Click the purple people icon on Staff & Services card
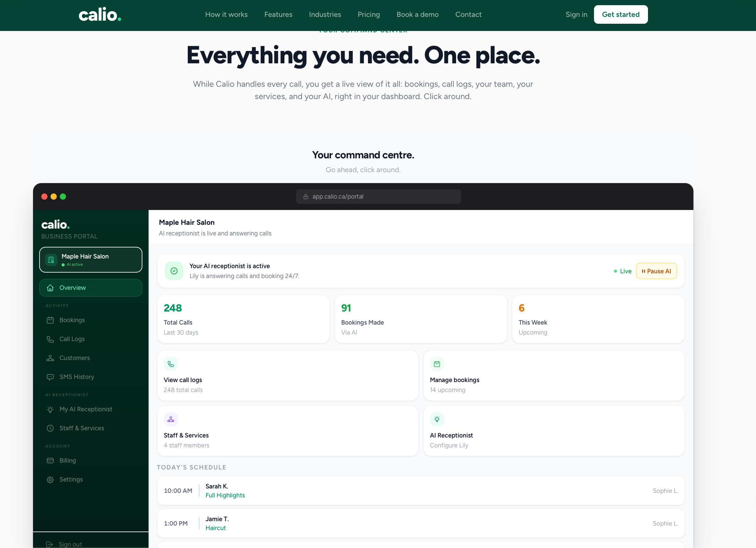The image size is (756, 548). click(x=171, y=419)
